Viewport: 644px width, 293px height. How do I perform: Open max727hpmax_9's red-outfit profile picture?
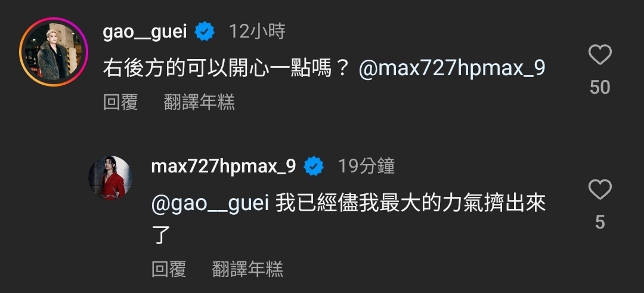[x=110, y=177]
